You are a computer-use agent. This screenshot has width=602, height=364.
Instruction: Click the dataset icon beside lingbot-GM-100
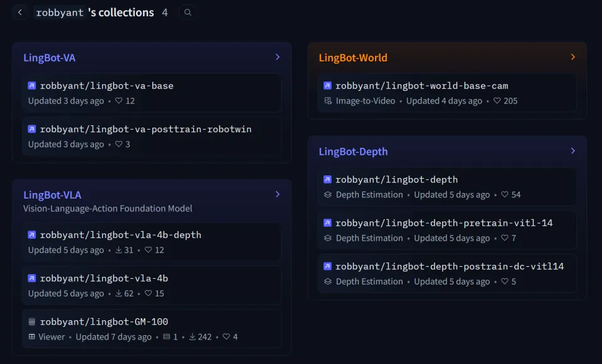click(32, 322)
